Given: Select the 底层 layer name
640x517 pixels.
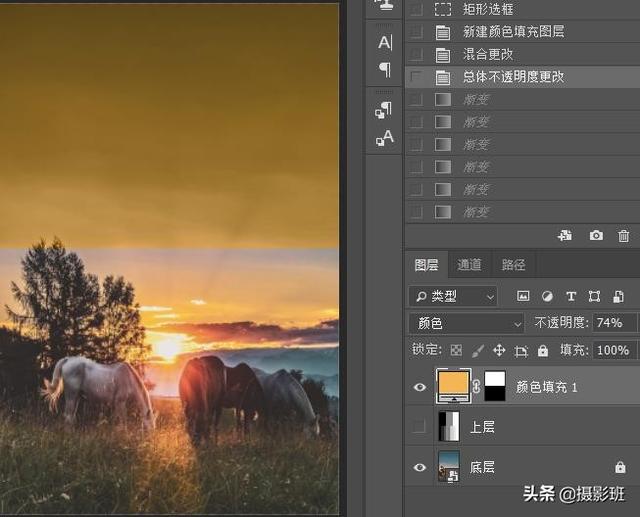Looking at the screenshot, I should [482, 467].
